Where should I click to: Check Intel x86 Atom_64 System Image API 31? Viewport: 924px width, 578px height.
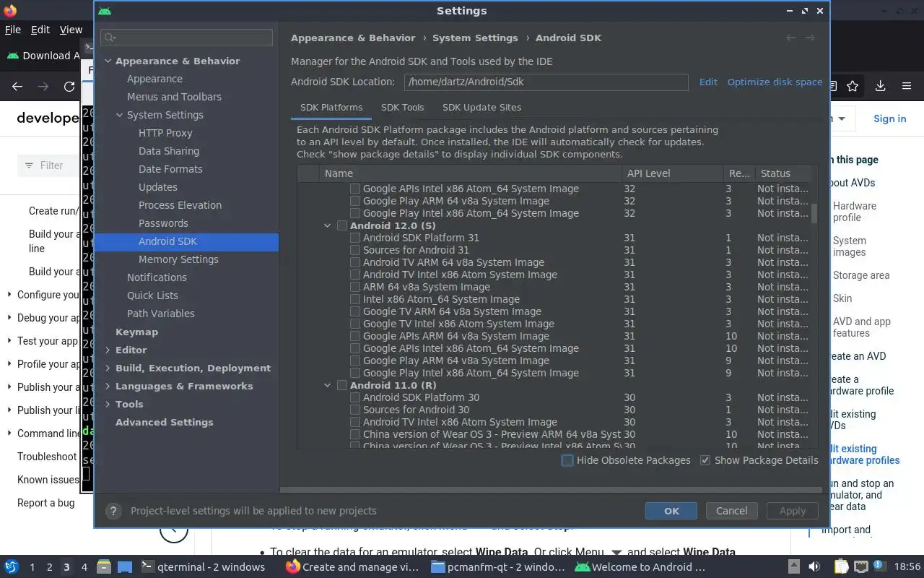pyautogui.click(x=355, y=299)
